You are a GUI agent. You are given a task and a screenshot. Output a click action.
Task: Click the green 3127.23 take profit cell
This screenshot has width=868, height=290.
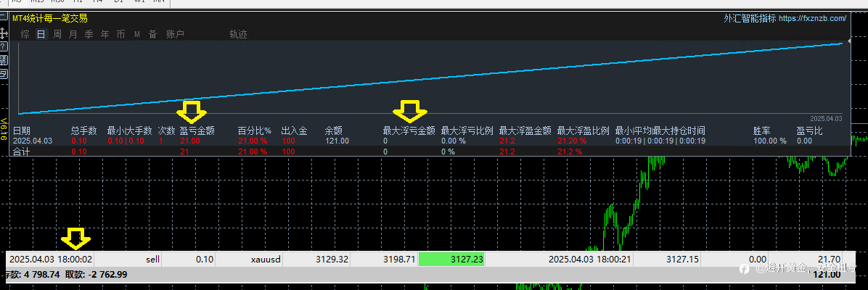451,259
